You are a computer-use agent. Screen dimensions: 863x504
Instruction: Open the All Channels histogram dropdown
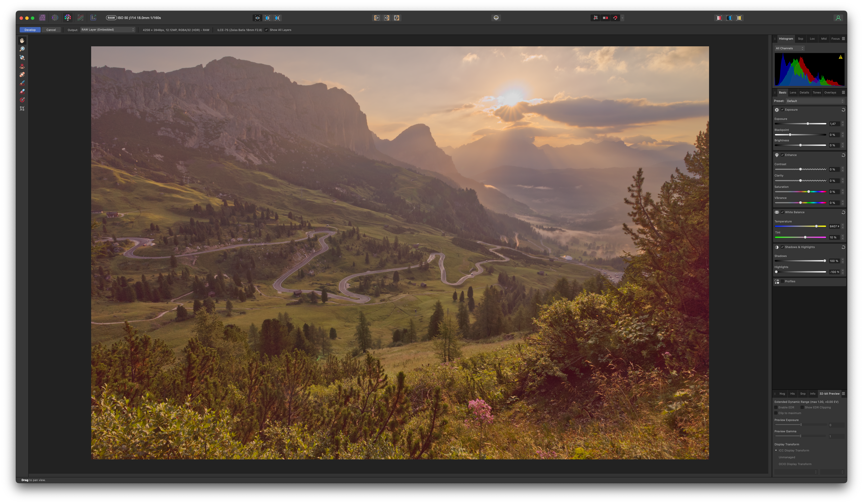pyautogui.click(x=789, y=48)
